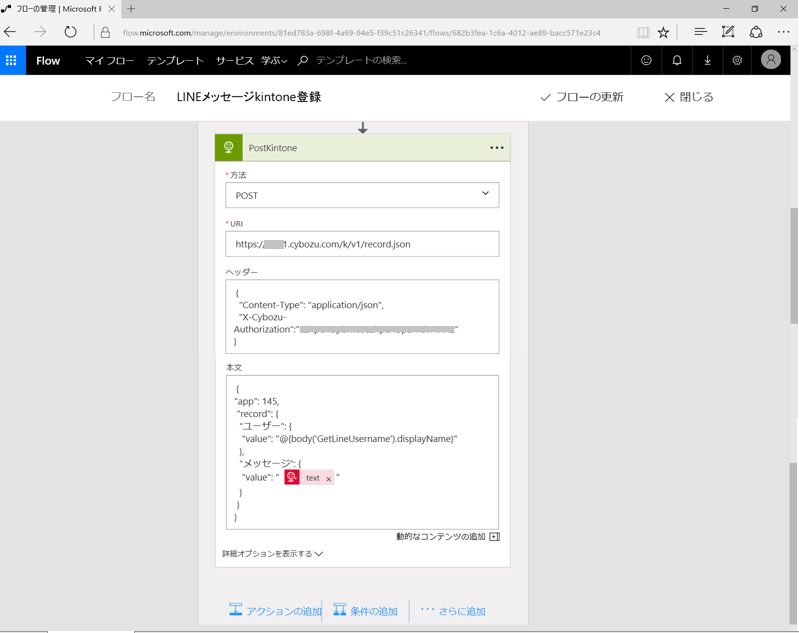This screenshot has width=799, height=633.
Task: Click 条件の追加 button
Action: coord(365,611)
